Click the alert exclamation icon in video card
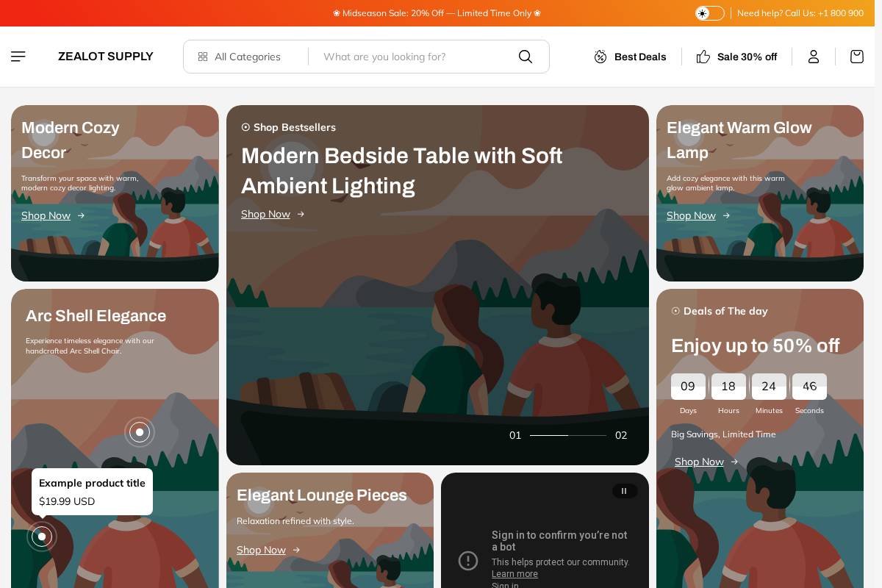The image size is (882, 588). coord(468,561)
